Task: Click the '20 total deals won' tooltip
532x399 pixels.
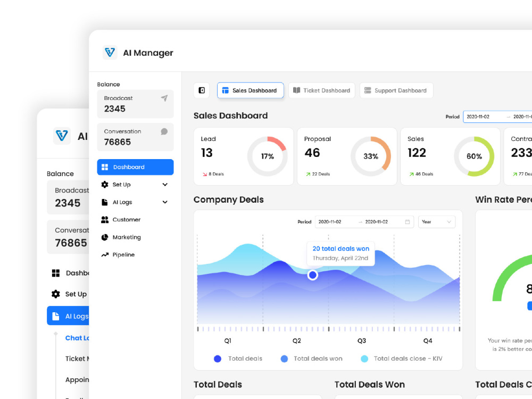Action: (340, 253)
